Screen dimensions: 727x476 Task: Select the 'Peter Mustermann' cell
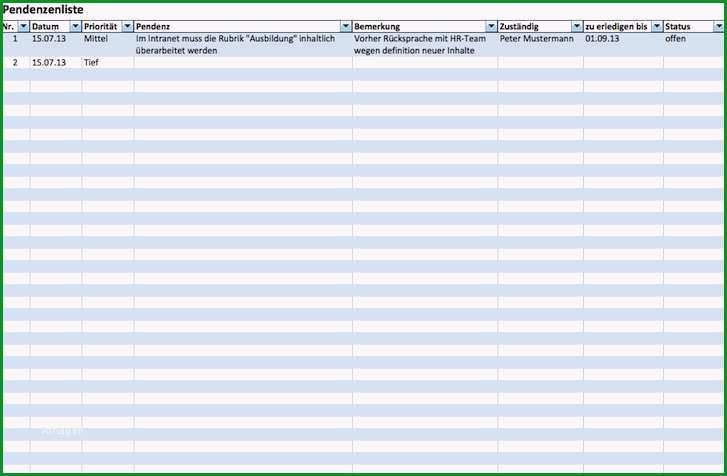point(541,44)
